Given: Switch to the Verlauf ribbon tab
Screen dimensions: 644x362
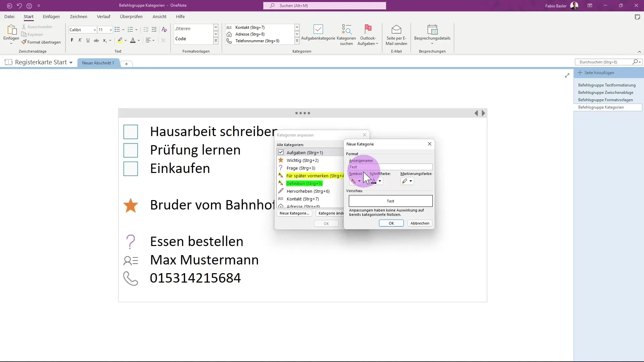Looking at the screenshot, I should (104, 16).
